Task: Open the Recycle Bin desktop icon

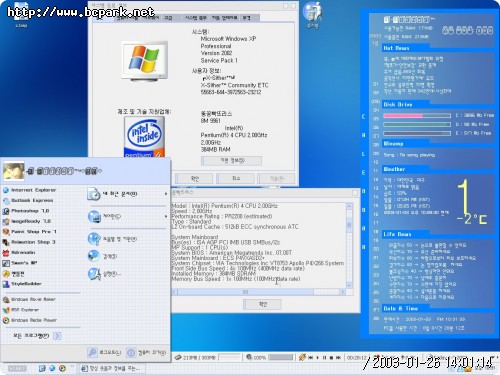Action: click(313, 15)
